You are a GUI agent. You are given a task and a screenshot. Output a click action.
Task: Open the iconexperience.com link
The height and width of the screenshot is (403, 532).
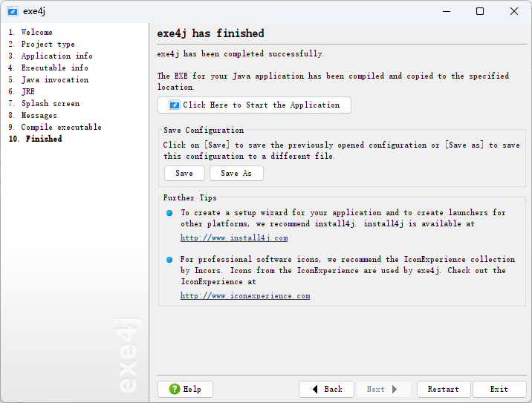(x=245, y=296)
